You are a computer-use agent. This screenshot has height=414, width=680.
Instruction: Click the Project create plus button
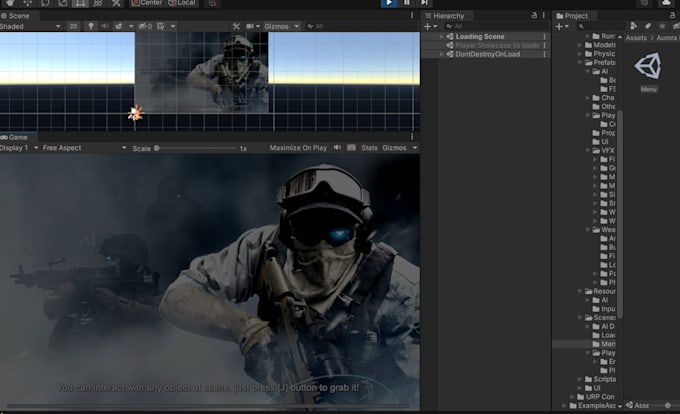562,26
